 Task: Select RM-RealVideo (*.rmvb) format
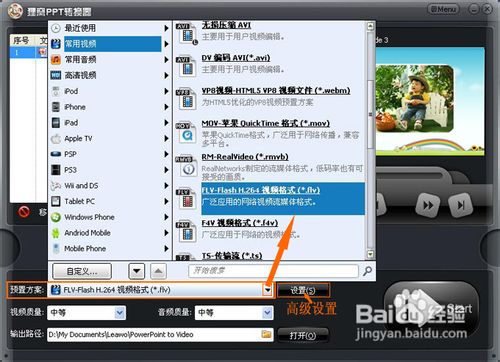coord(245,157)
